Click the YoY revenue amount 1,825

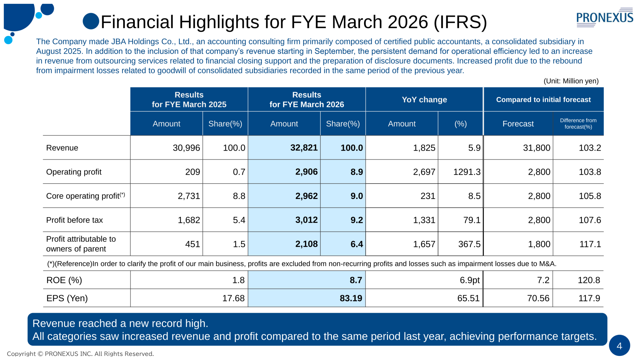tap(424, 148)
